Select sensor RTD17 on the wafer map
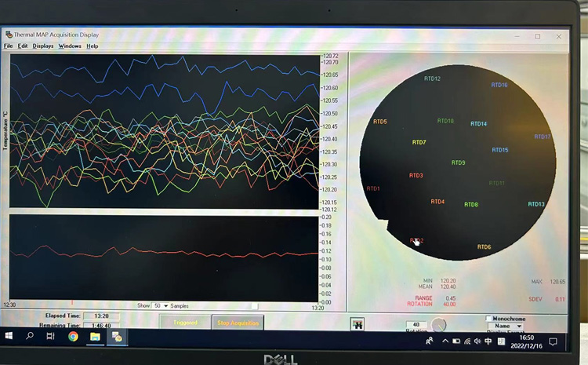Screen dimensions: 588x365 tap(542, 137)
